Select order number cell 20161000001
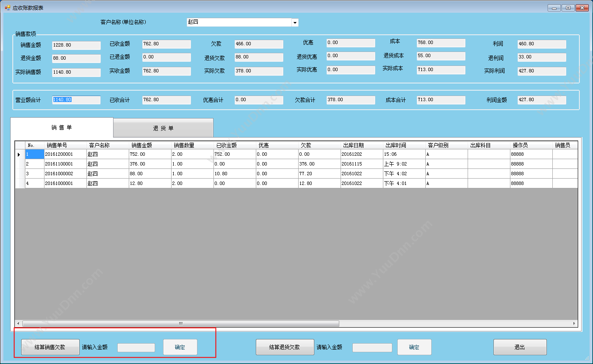 click(65, 183)
